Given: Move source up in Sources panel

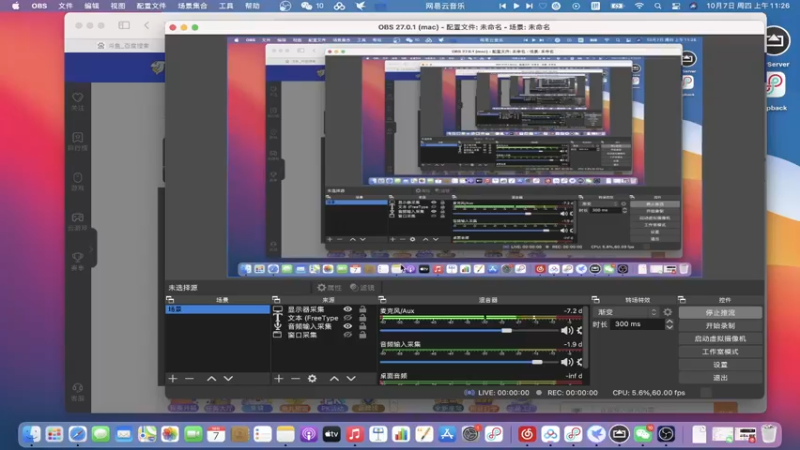Looking at the screenshot, I should (334, 379).
